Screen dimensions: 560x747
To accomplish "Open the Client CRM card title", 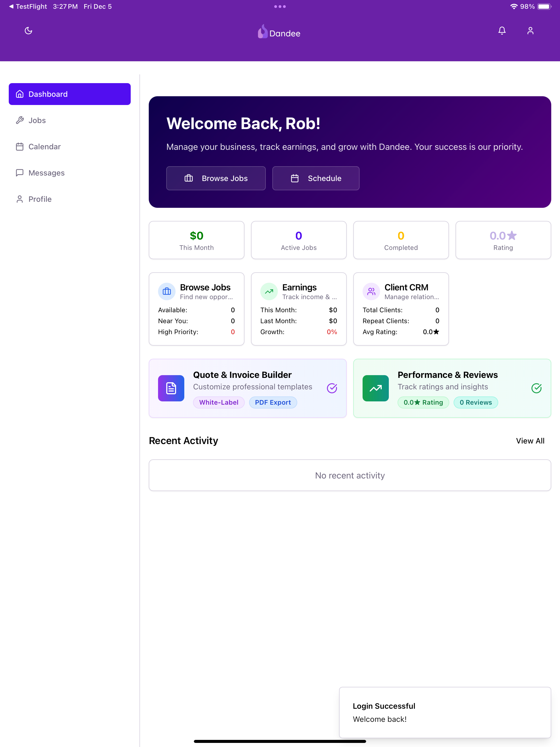I will 406,287.
